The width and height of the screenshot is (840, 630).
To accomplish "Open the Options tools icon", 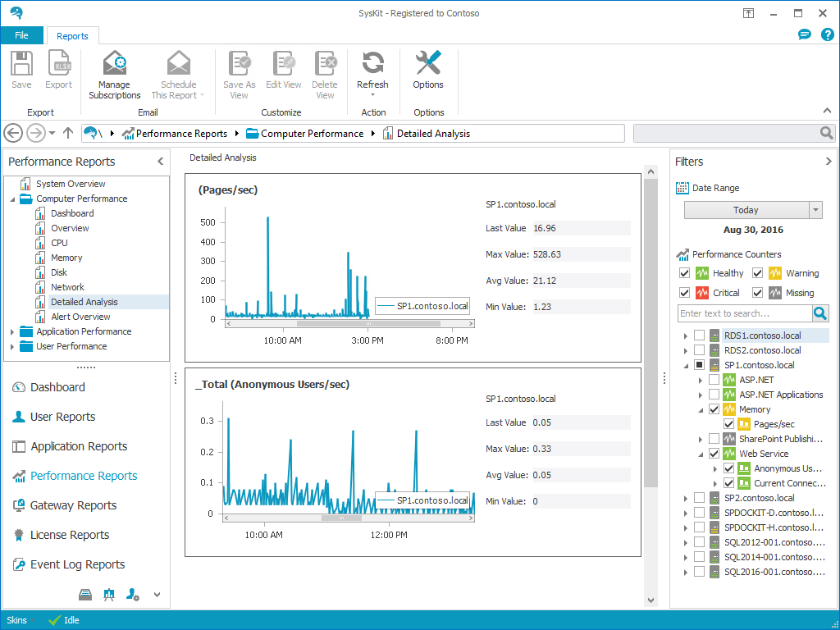I will pyautogui.click(x=428, y=64).
